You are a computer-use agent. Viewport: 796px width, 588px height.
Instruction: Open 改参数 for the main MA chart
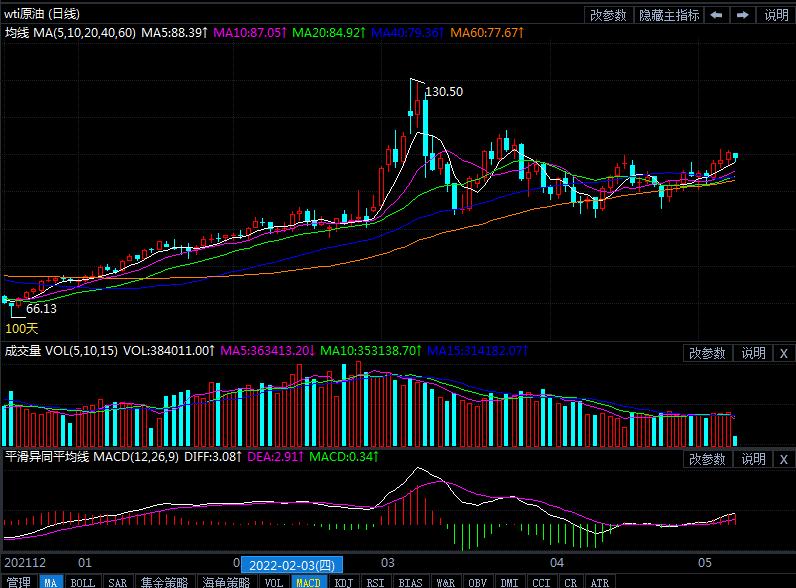pyautogui.click(x=608, y=15)
